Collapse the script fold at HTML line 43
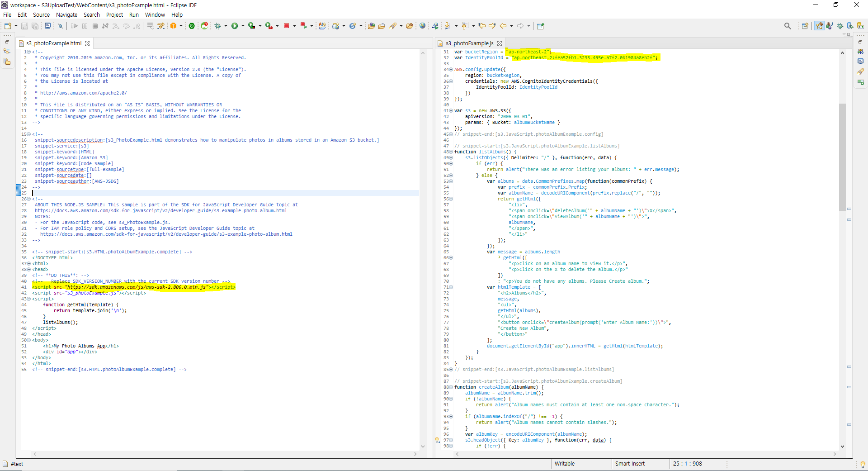Viewport: 868px width, 471px height. 29,299
